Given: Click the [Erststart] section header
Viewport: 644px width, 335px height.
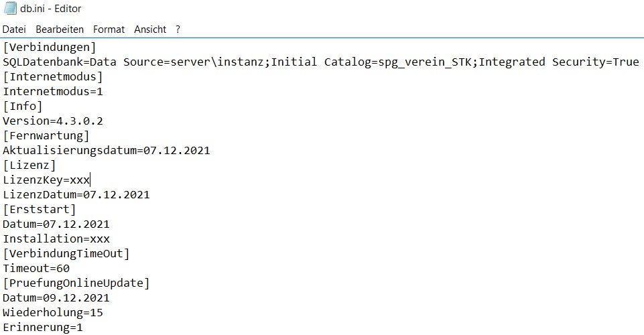Looking at the screenshot, I should 40,210.
